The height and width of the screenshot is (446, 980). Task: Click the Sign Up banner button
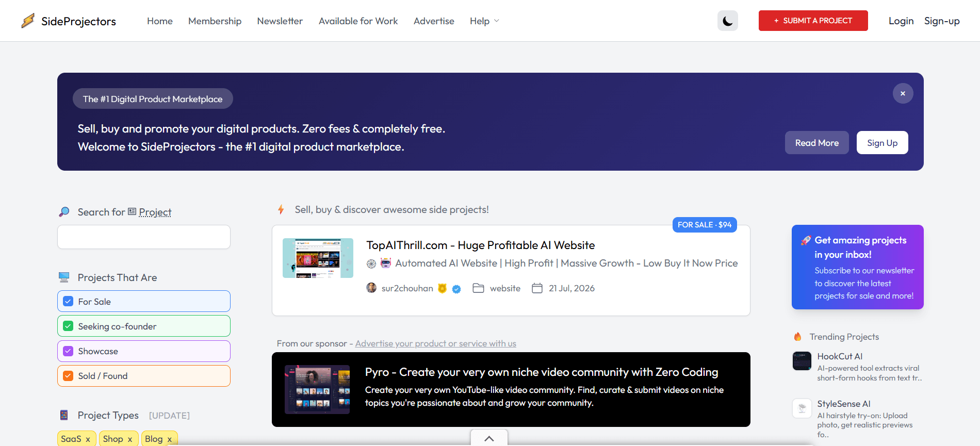coord(883,143)
